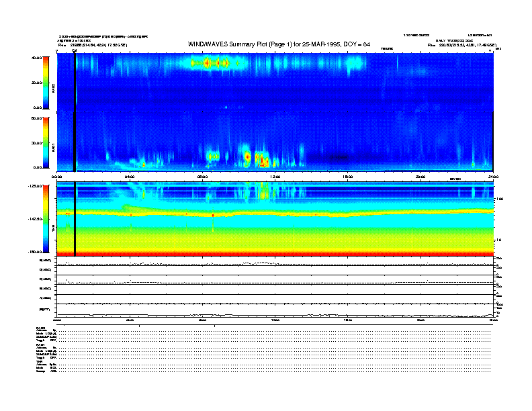Click the 12:00 time axis label

click(275, 176)
